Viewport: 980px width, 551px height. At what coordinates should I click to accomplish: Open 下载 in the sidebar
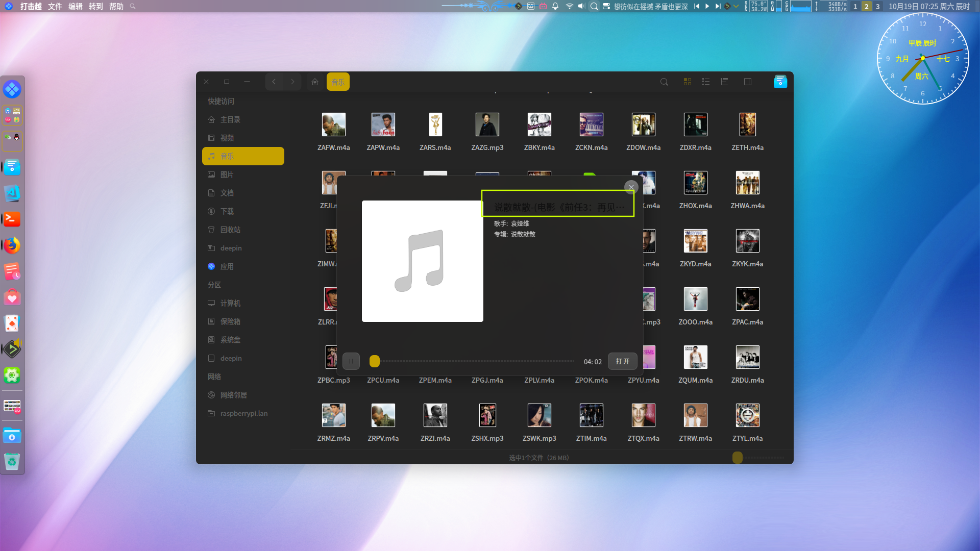243,211
